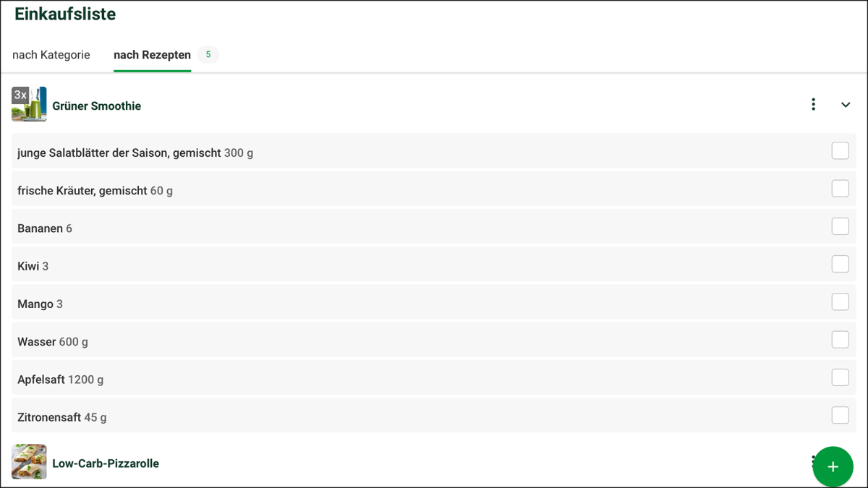Switch to the nach Kategorie tab

coord(51,55)
